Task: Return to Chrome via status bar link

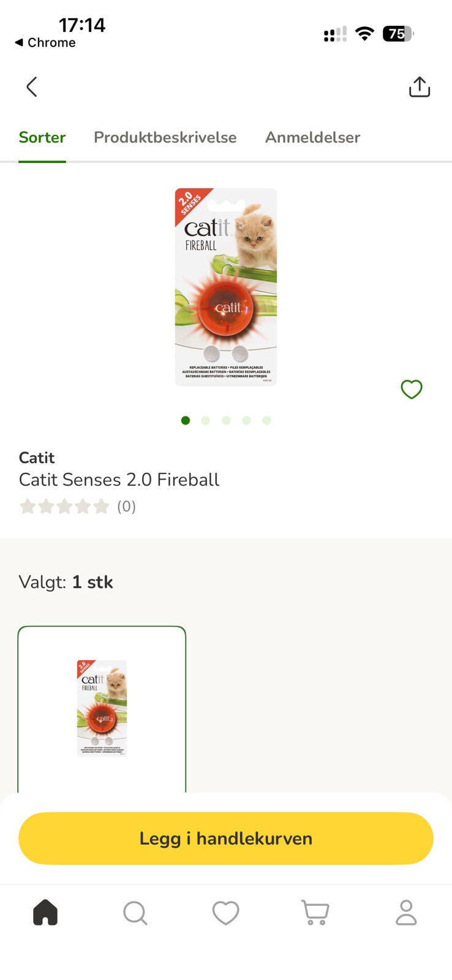Action: tap(45, 42)
